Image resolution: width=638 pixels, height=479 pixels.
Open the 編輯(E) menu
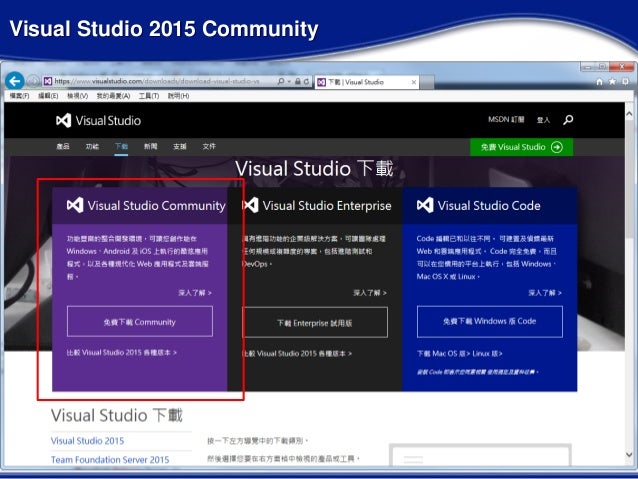[x=48, y=96]
